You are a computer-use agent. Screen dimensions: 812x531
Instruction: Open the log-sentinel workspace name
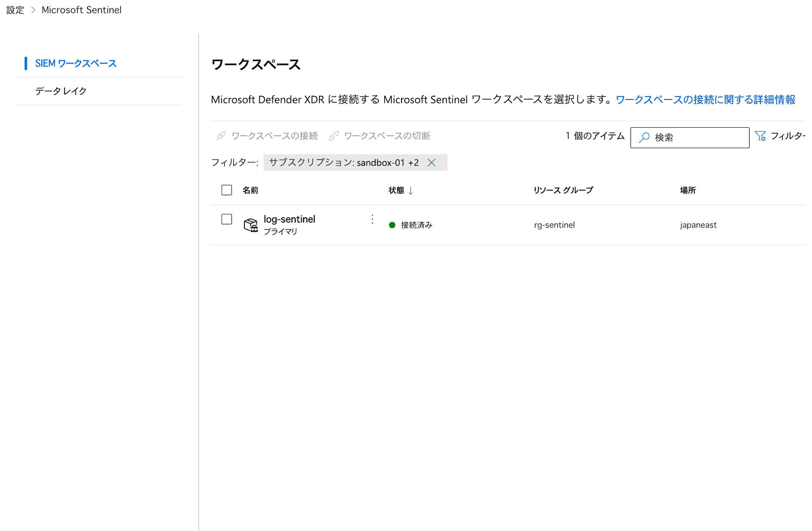(289, 219)
